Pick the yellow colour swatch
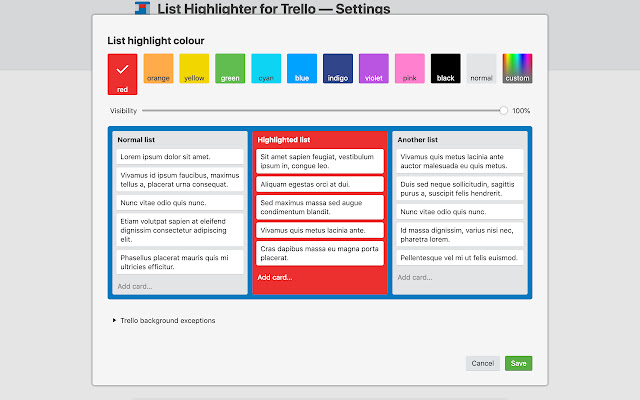The height and width of the screenshot is (400, 640). 194,69
